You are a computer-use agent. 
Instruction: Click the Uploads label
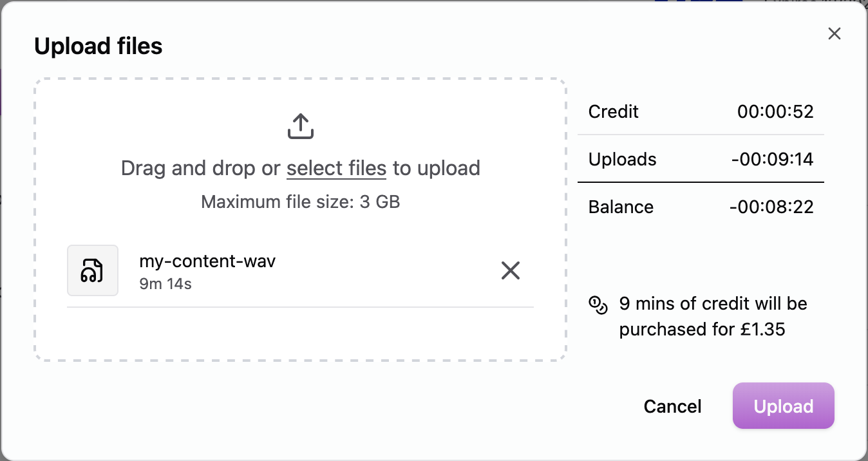[623, 159]
